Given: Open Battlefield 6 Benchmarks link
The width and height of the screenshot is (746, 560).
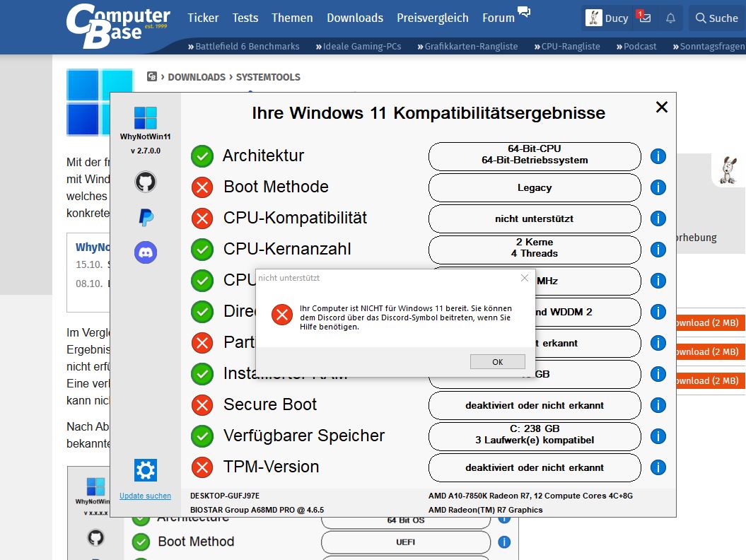Looking at the screenshot, I should (243, 46).
